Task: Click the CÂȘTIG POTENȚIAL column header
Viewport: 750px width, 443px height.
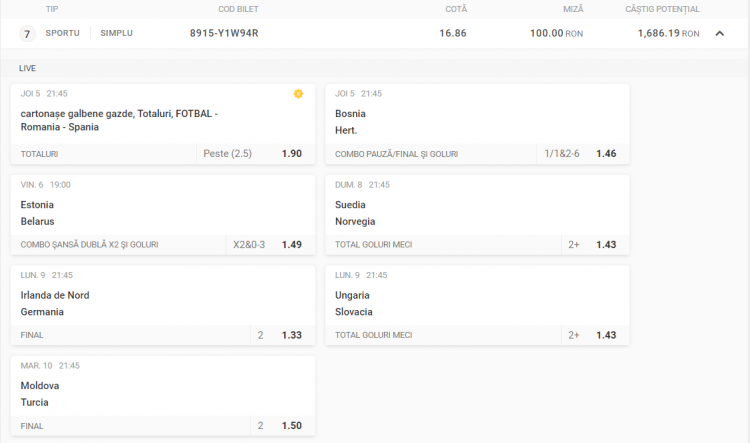Action: coord(662,9)
